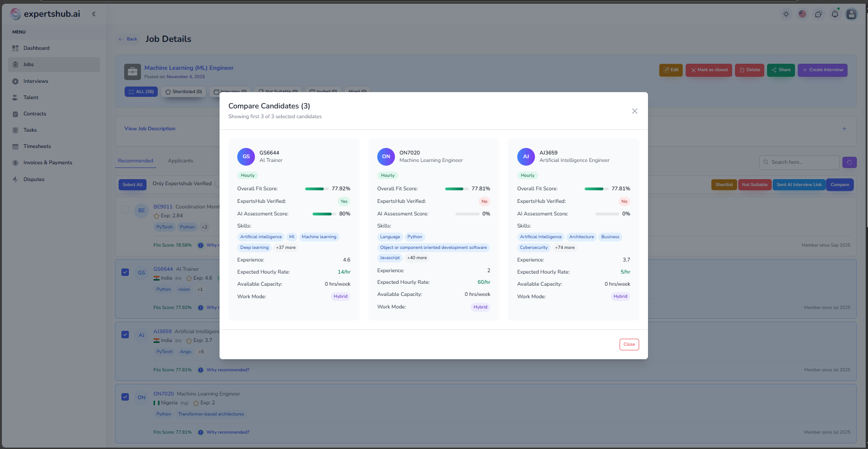Go Back from Job Details

click(x=128, y=39)
